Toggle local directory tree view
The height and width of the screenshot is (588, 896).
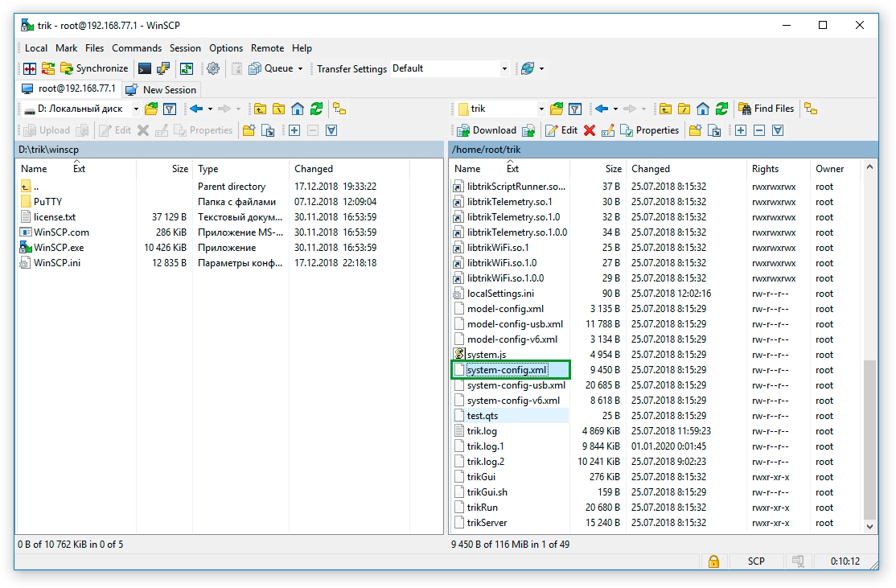pyautogui.click(x=339, y=109)
